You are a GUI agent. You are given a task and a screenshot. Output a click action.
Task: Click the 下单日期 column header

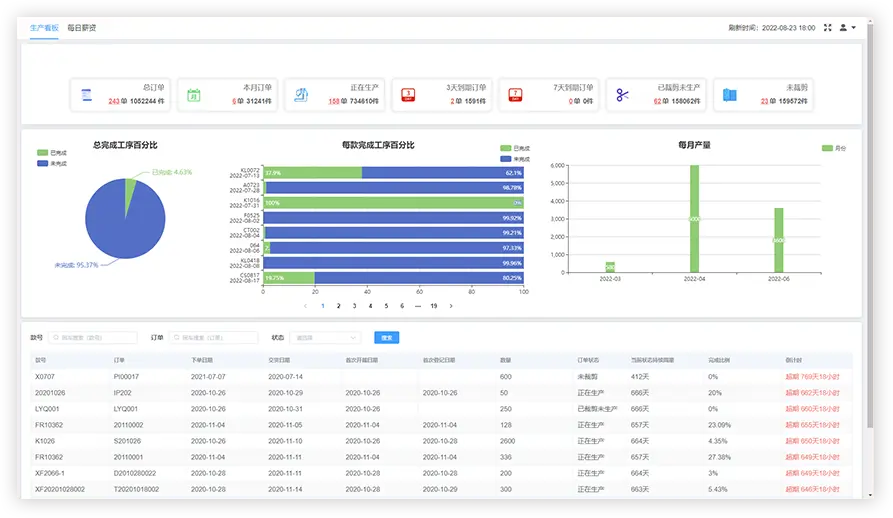click(x=202, y=360)
